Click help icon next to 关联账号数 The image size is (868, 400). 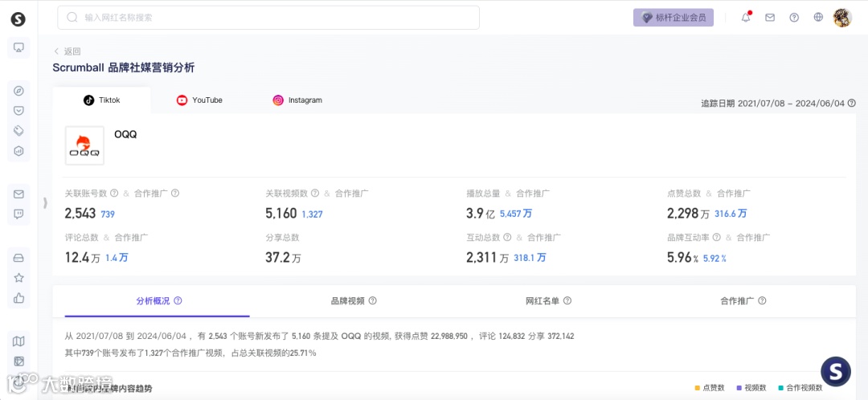(x=114, y=193)
